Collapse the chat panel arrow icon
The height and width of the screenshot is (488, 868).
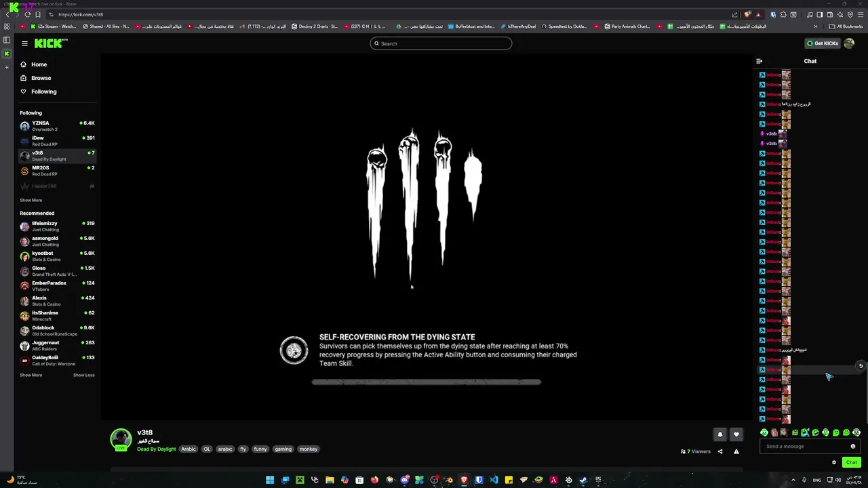click(x=759, y=61)
